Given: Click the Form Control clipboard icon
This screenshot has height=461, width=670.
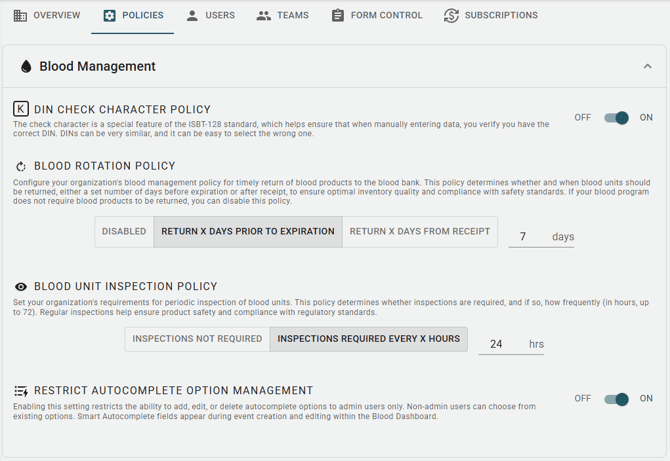Looking at the screenshot, I should click(x=338, y=16).
